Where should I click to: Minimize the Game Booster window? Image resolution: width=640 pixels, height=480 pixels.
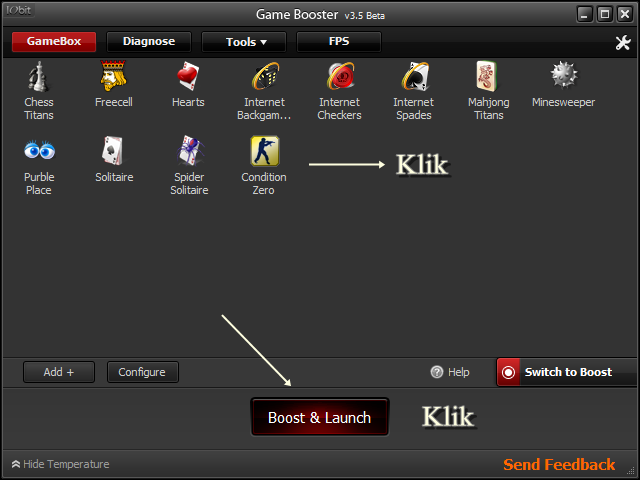click(584, 15)
